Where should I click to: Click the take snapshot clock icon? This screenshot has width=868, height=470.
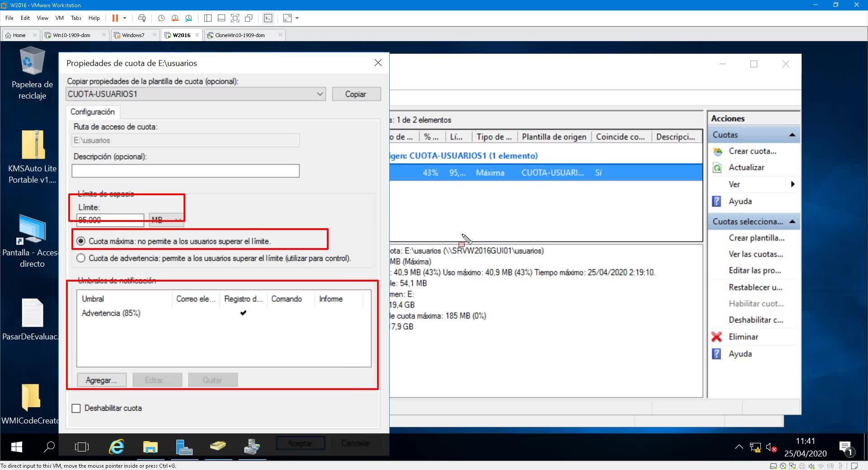161,18
